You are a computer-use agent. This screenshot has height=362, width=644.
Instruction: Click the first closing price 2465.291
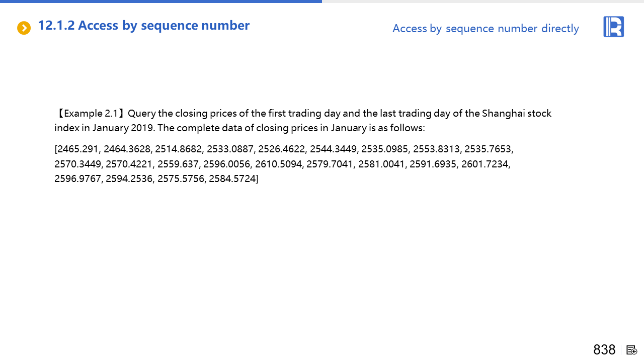tap(78, 149)
